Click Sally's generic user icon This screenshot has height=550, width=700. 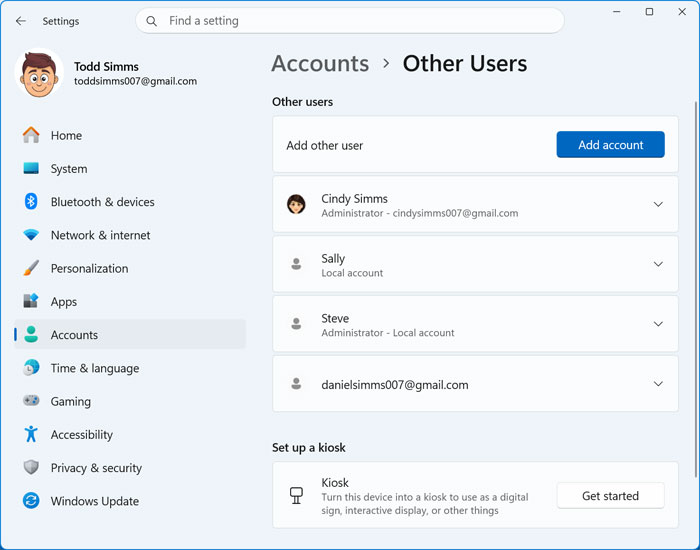(296, 264)
